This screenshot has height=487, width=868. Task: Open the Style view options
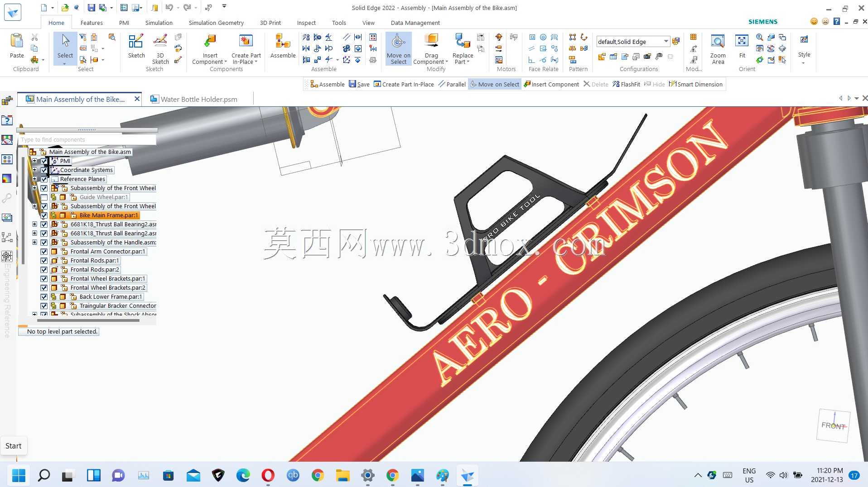(x=804, y=49)
